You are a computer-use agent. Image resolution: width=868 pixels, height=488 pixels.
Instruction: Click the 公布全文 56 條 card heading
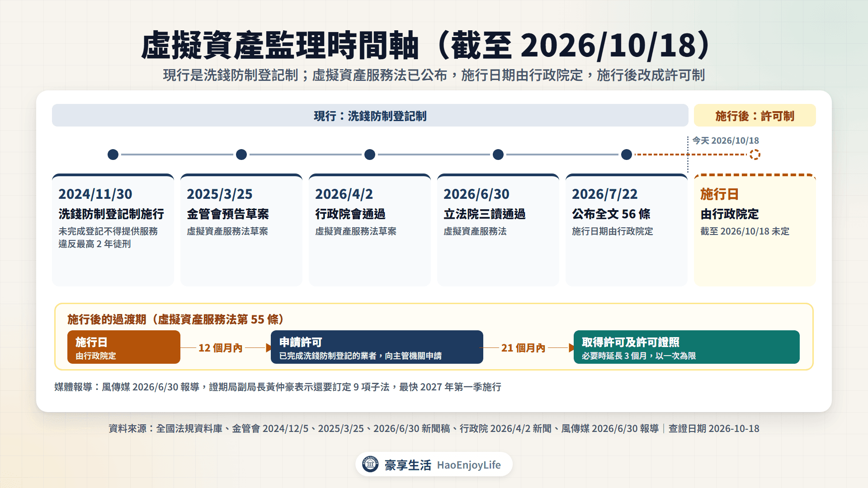point(611,214)
